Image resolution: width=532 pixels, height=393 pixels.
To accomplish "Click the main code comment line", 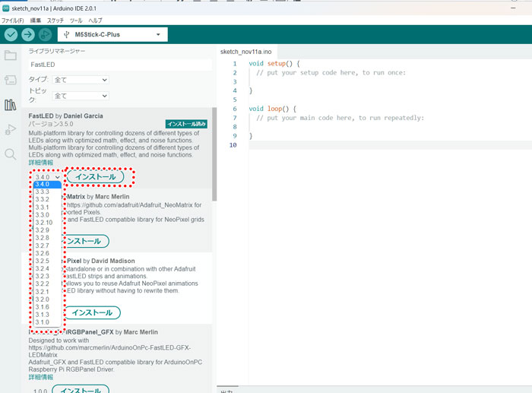I will [x=340, y=118].
